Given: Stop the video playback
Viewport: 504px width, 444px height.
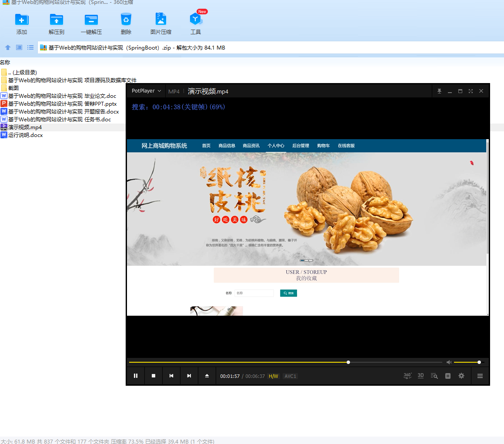Looking at the screenshot, I should 154,376.
